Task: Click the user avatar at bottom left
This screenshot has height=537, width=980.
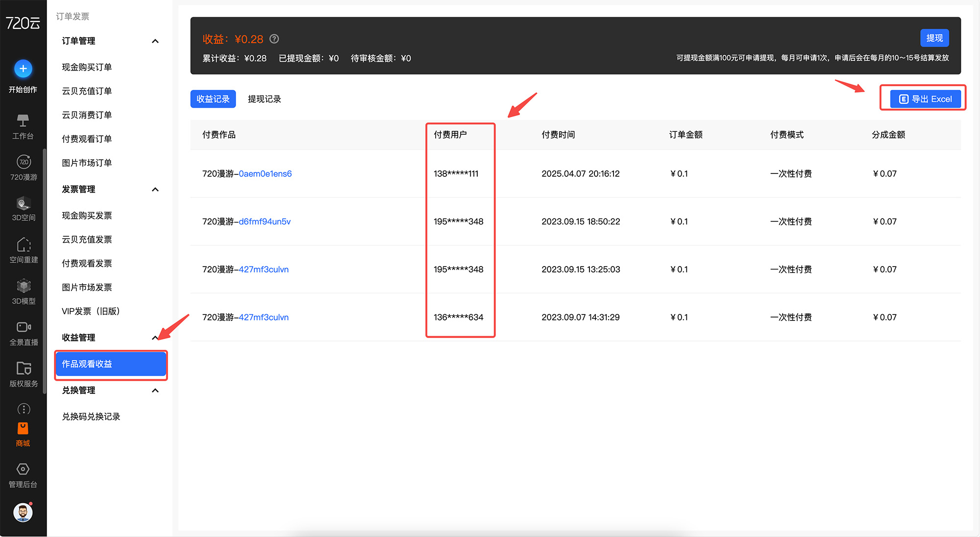Action: (x=23, y=513)
